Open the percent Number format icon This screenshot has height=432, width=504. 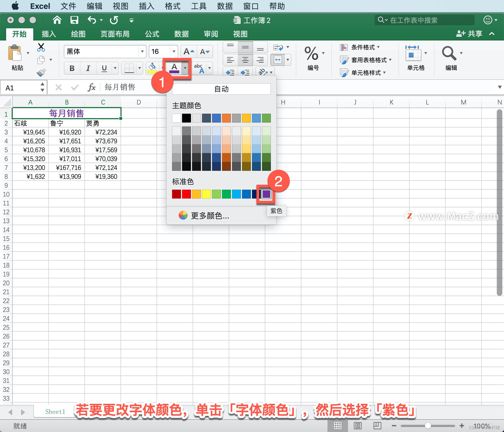(x=311, y=53)
